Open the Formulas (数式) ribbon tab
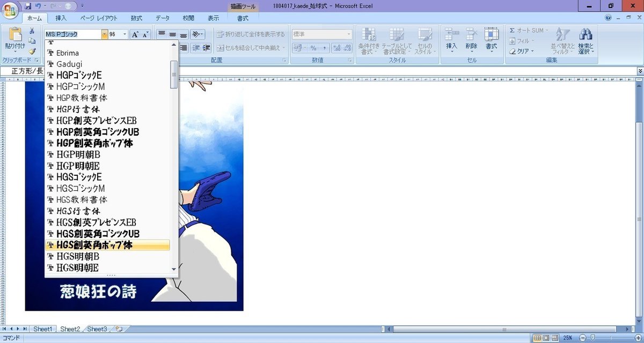 136,18
